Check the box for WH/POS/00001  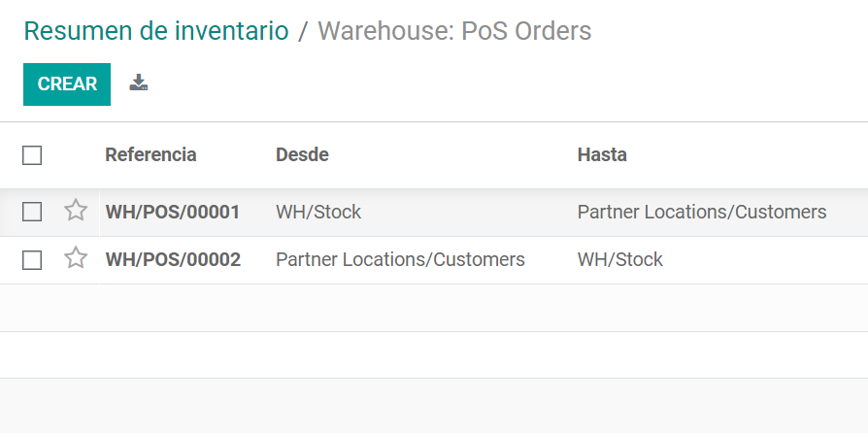pyautogui.click(x=32, y=212)
